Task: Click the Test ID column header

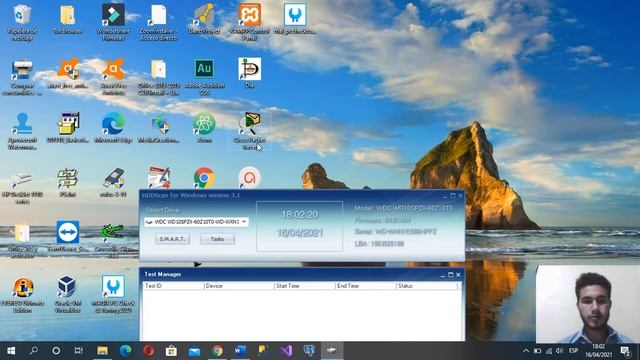Action: pos(173,286)
